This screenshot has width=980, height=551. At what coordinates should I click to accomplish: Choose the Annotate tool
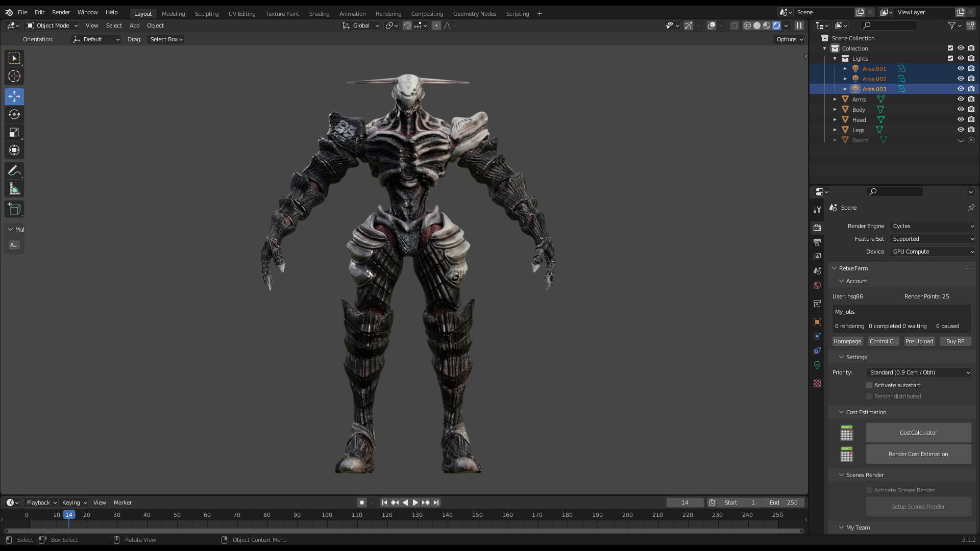pyautogui.click(x=14, y=171)
